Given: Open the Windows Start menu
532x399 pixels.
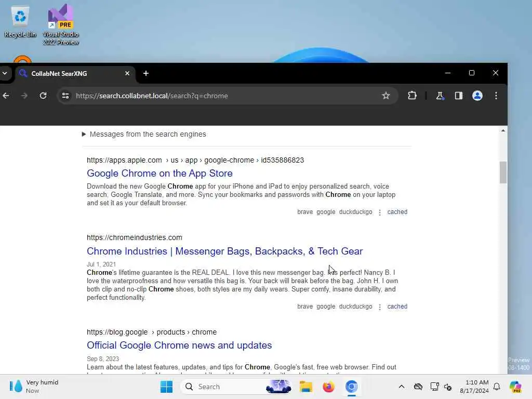Looking at the screenshot, I should 166,387.
